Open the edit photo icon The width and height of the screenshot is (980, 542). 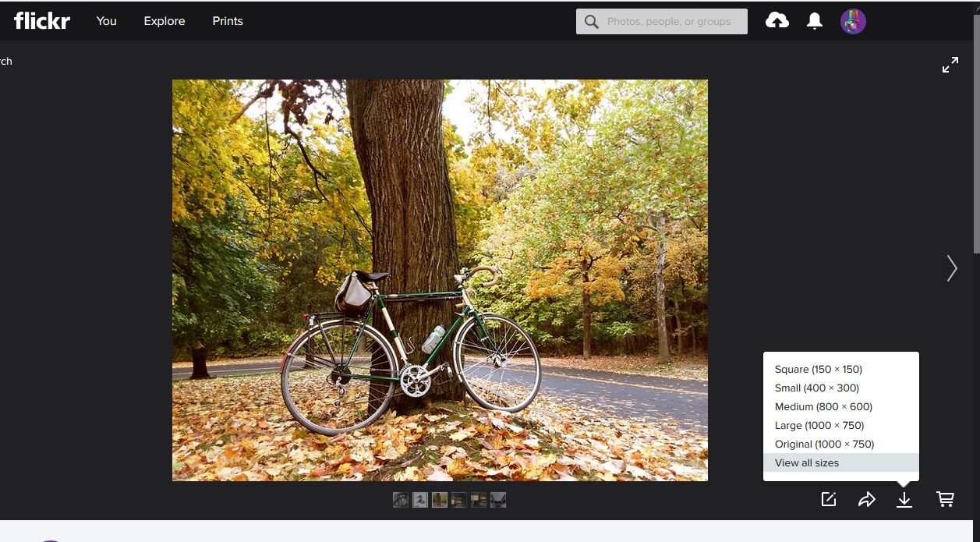[x=829, y=499]
